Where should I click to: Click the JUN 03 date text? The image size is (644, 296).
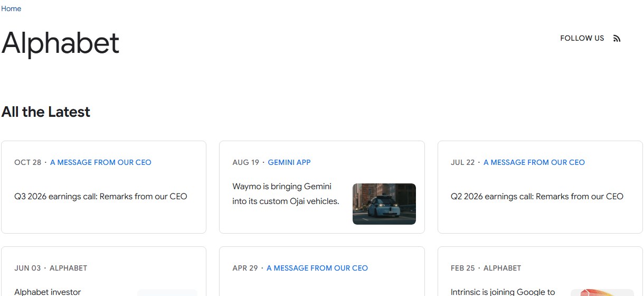(x=27, y=268)
